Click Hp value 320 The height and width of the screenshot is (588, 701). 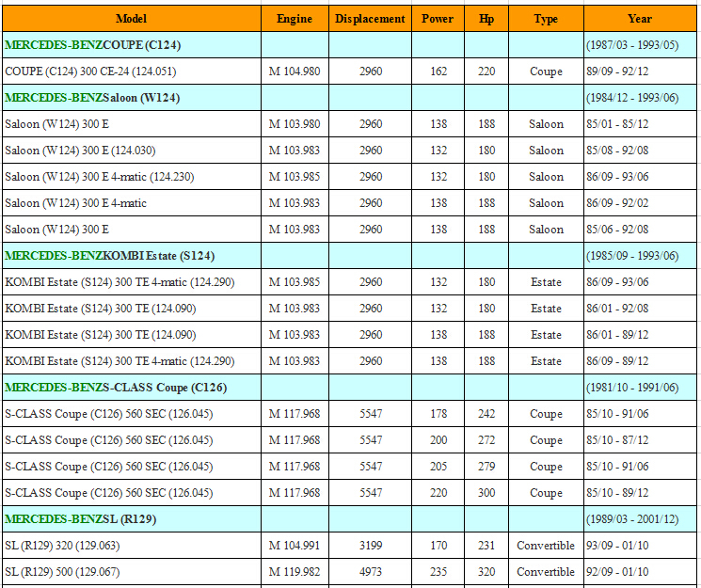486,572
